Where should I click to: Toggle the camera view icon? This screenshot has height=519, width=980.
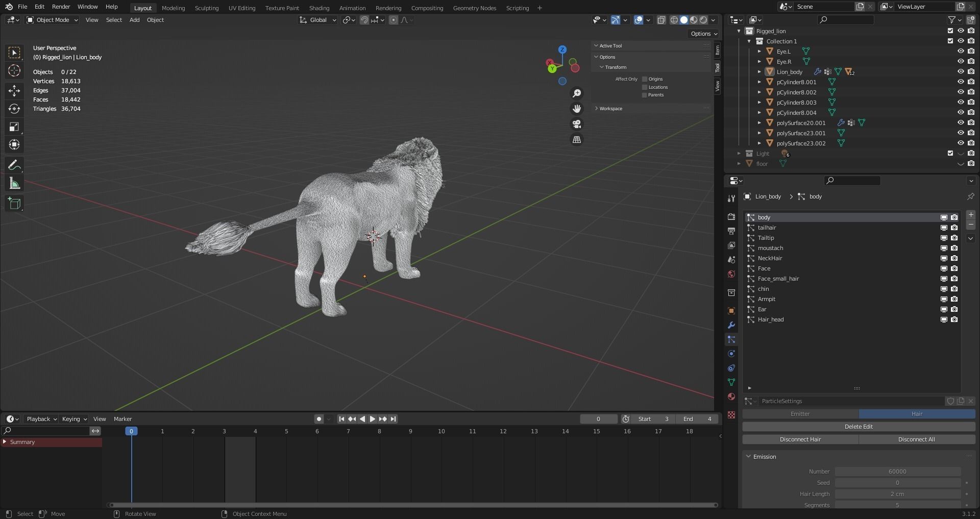coord(577,124)
